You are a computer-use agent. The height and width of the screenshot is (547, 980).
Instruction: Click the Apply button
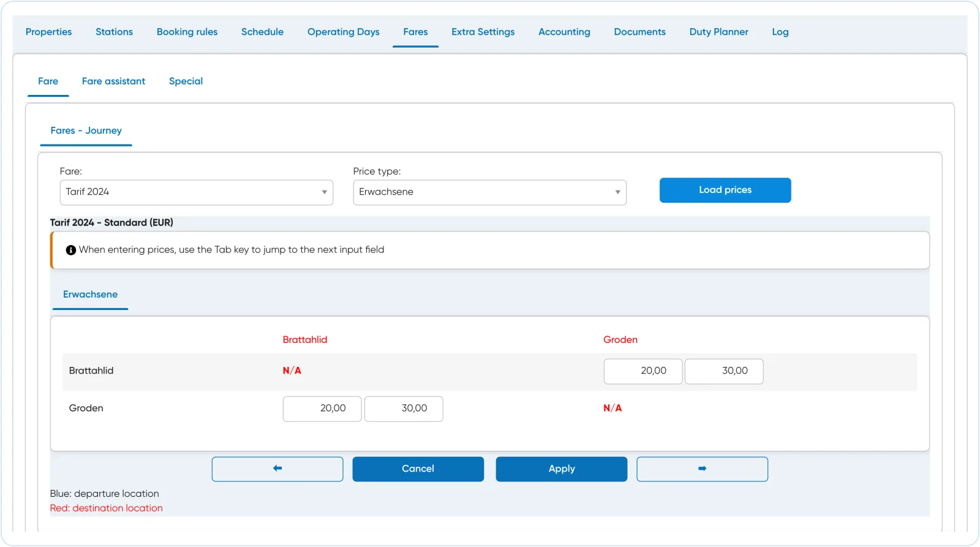point(562,469)
